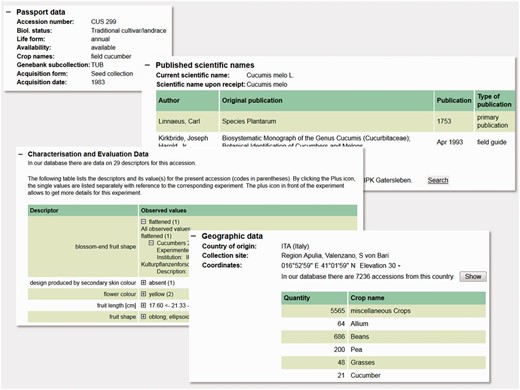This screenshot has height=390, width=520.
Task: Select the Region Apulia collection site value
Action: click(x=335, y=256)
